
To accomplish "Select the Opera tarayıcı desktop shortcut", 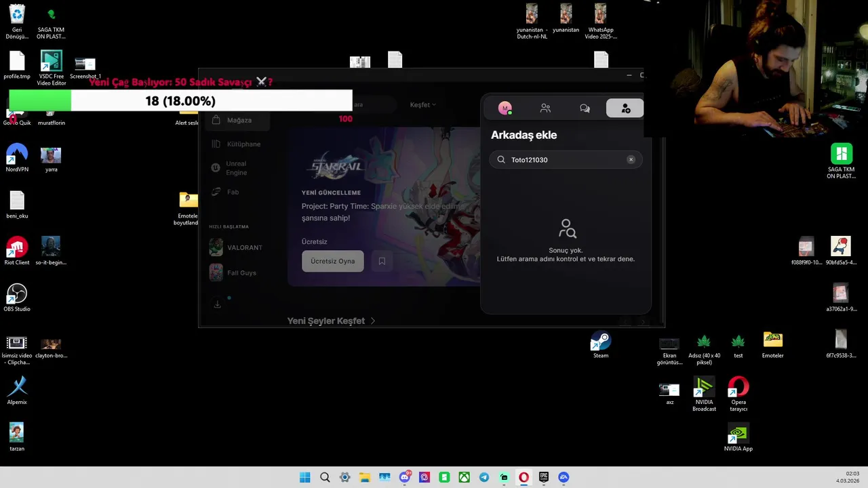I will pyautogui.click(x=738, y=394).
